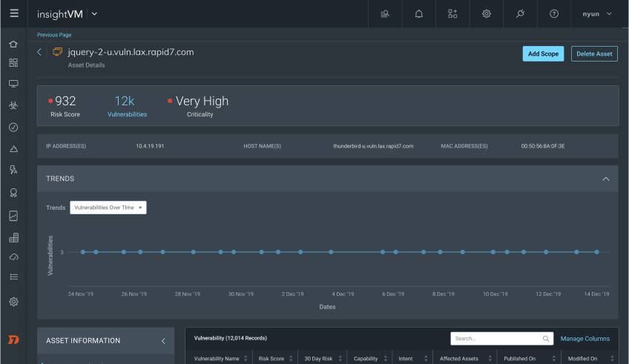The image size is (629, 364).
Task: Open the lightning bolt automation icon in sidebar
Action: click(13, 170)
